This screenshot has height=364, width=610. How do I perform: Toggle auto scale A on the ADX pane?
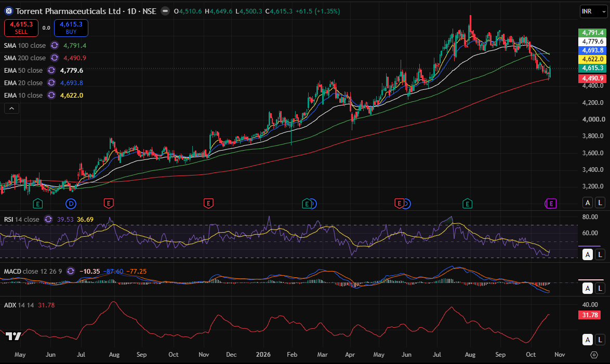click(588, 340)
